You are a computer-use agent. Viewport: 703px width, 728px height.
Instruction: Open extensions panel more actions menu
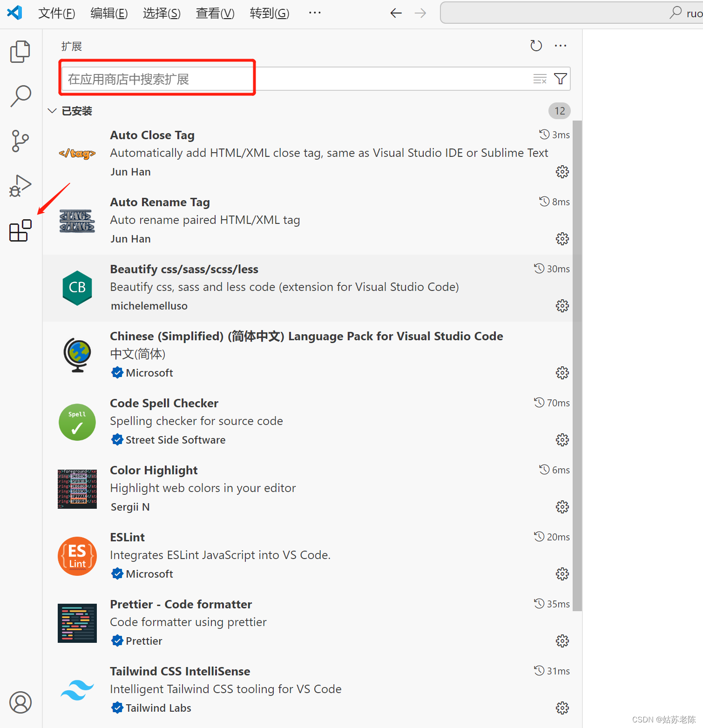coord(561,46)
